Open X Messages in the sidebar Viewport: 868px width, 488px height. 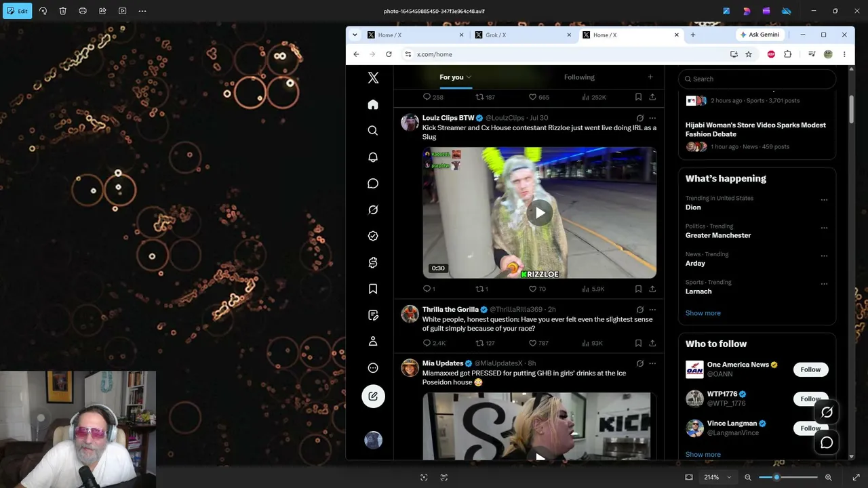[x=373, y=184]
